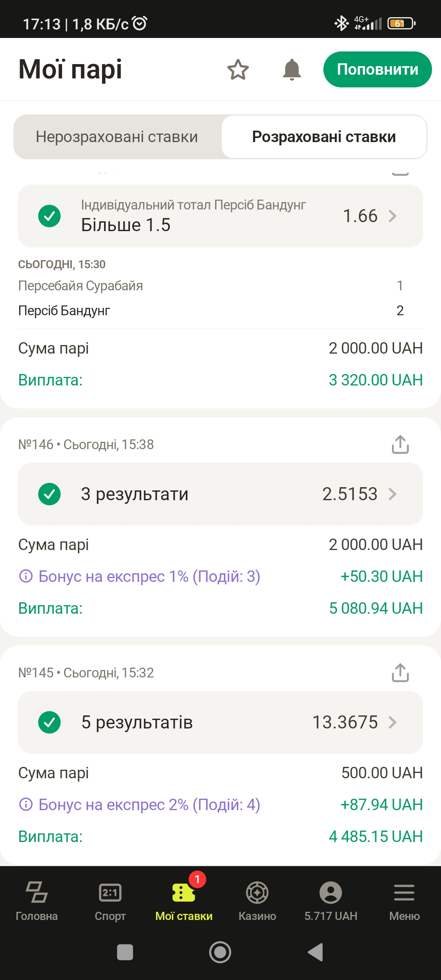Tap the favorites star icon

pos(238,69)
